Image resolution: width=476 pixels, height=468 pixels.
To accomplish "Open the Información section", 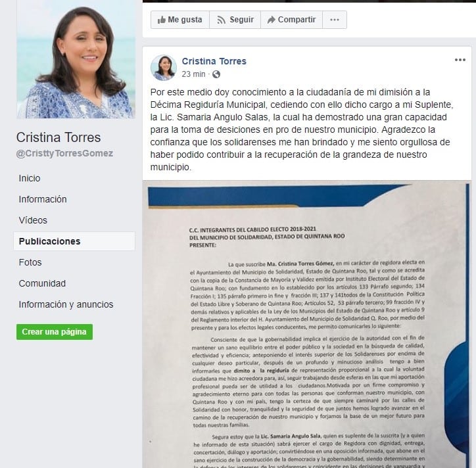I will [43, 199].
